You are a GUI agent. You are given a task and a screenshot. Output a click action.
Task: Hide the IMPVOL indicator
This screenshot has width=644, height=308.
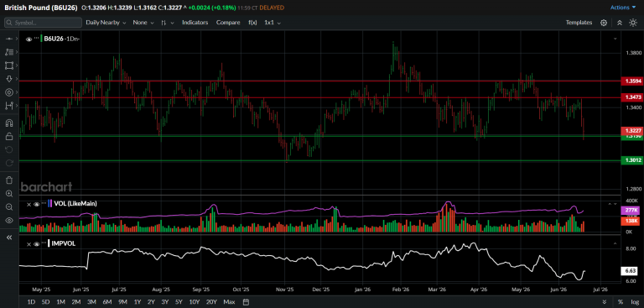pos(36,244)
